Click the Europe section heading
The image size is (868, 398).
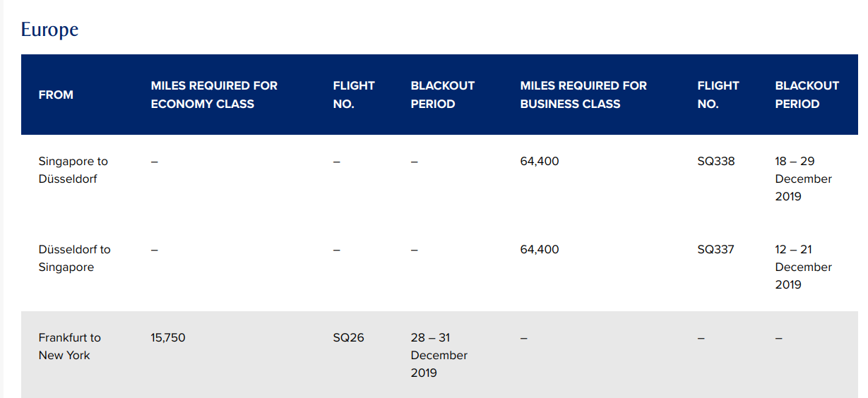49,30
